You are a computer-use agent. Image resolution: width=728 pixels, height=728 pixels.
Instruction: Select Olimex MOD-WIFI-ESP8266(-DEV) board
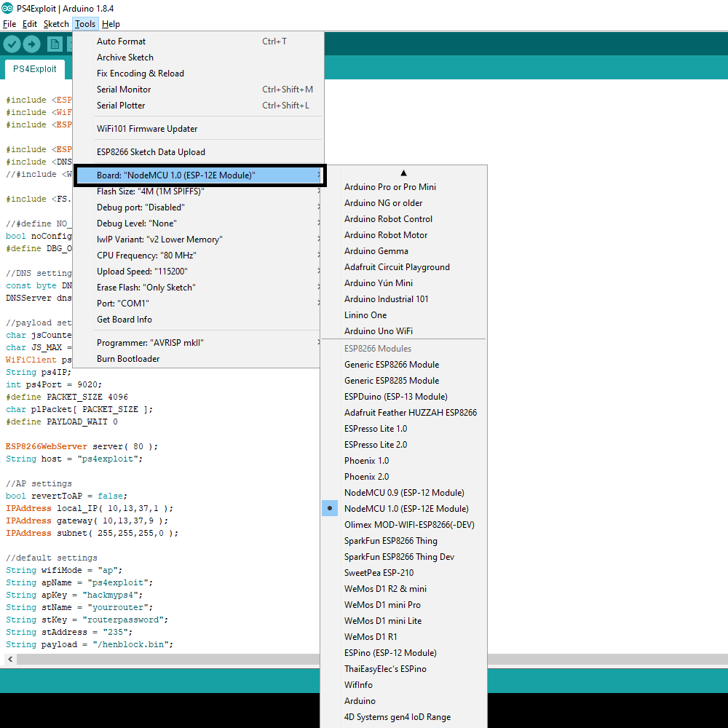[403, 525]
